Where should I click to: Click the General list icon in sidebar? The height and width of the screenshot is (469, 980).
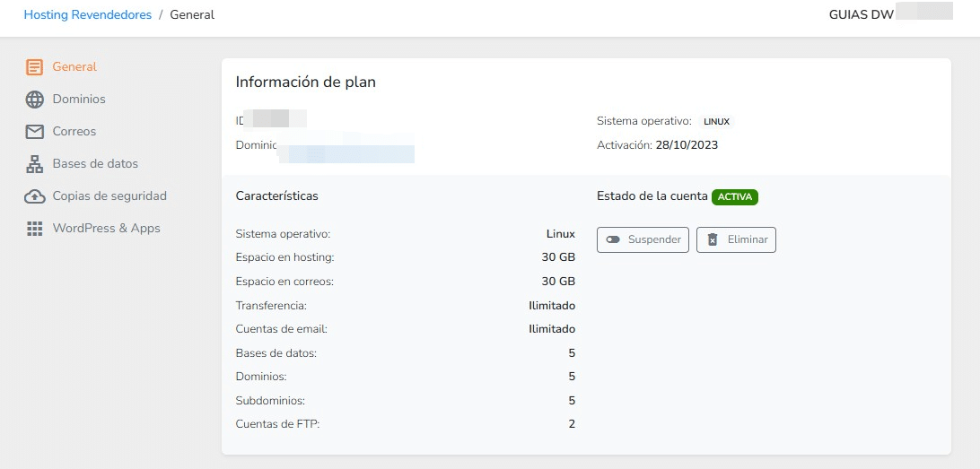[x=34, y=67]
